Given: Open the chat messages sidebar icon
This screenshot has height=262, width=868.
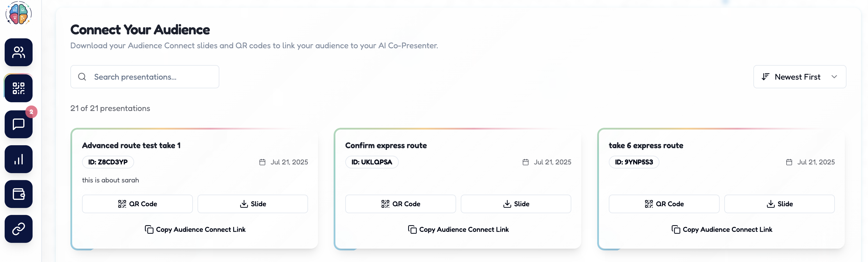Looking at the screenshot, I should click(19, 124).
